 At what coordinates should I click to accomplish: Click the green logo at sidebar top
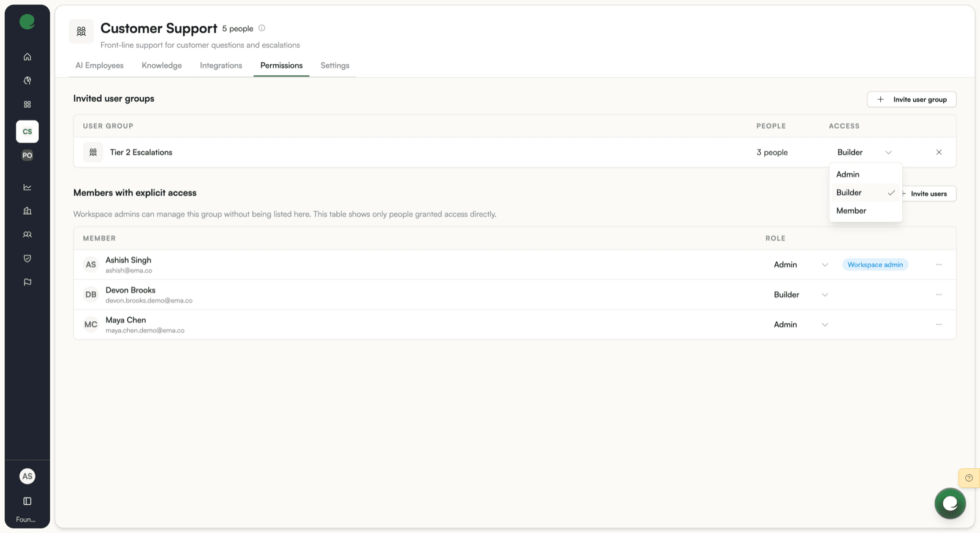[27, 22]
